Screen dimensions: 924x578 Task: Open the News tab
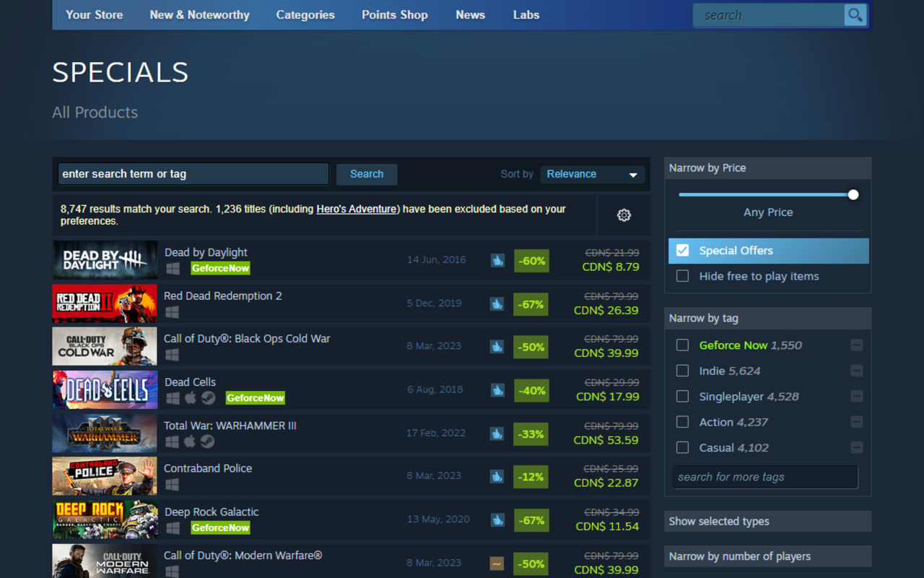471,14
